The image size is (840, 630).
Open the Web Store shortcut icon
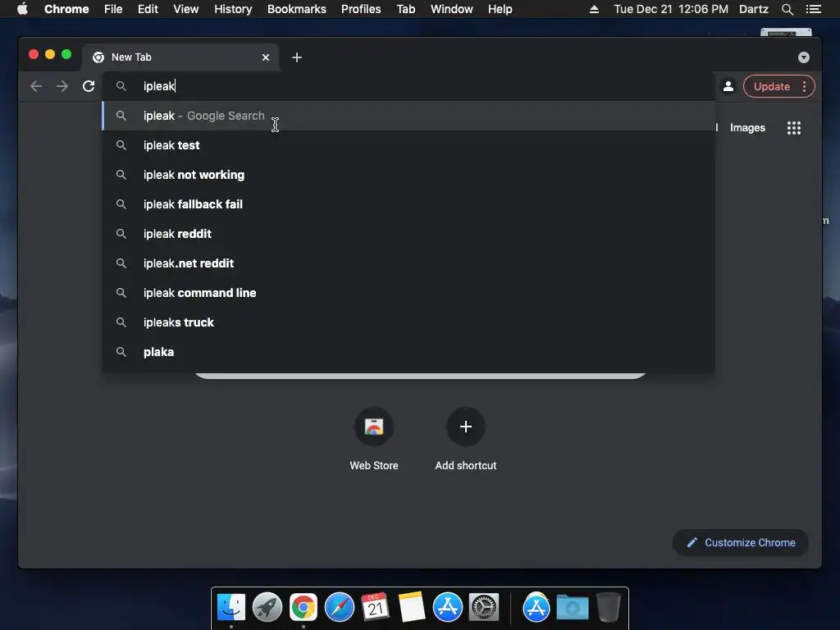click(374, 427)
